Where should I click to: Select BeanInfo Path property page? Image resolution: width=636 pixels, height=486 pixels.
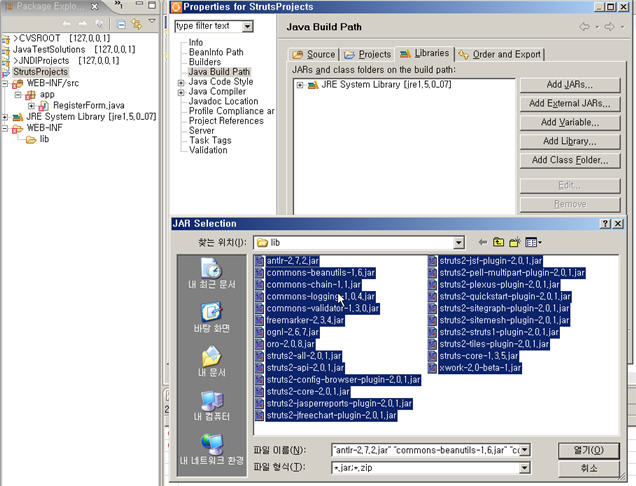(x=216, y=52)
